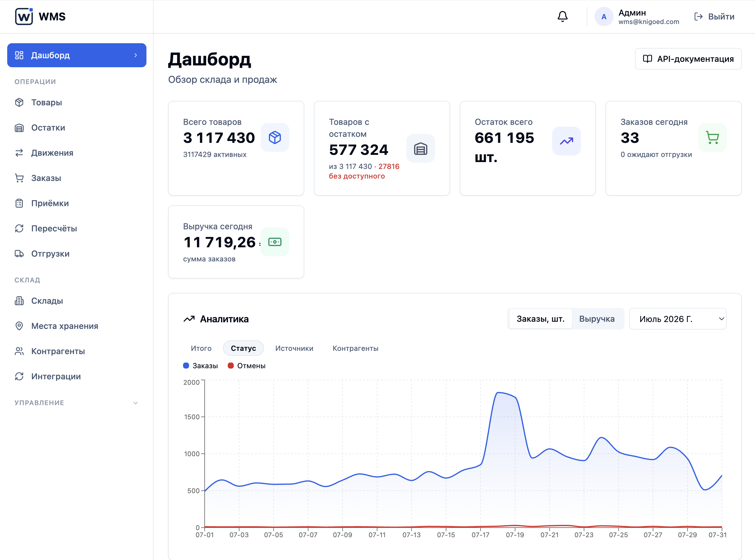Open API-документация
The height and width of the screenshot is (560, 755).
coord(688,59)
